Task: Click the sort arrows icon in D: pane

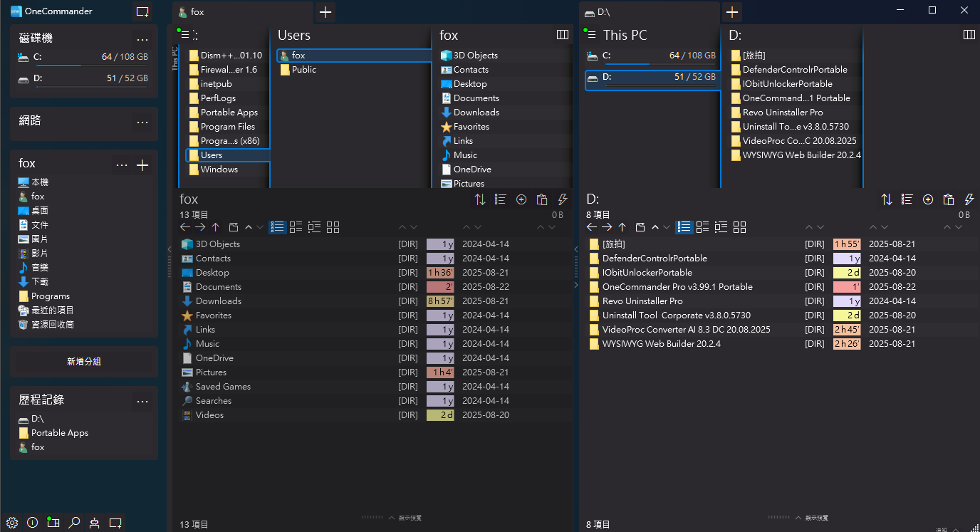Action: pyautogui.click(x=887, y=200)
